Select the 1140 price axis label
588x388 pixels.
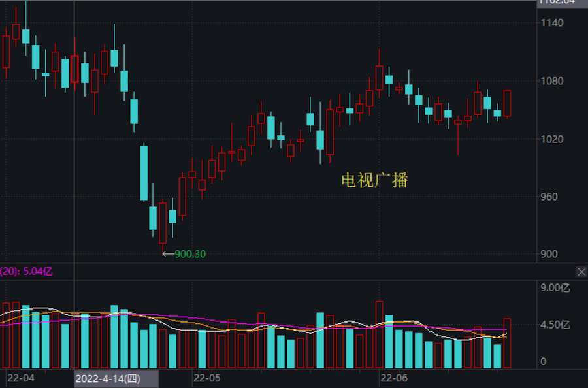(552, 23)
